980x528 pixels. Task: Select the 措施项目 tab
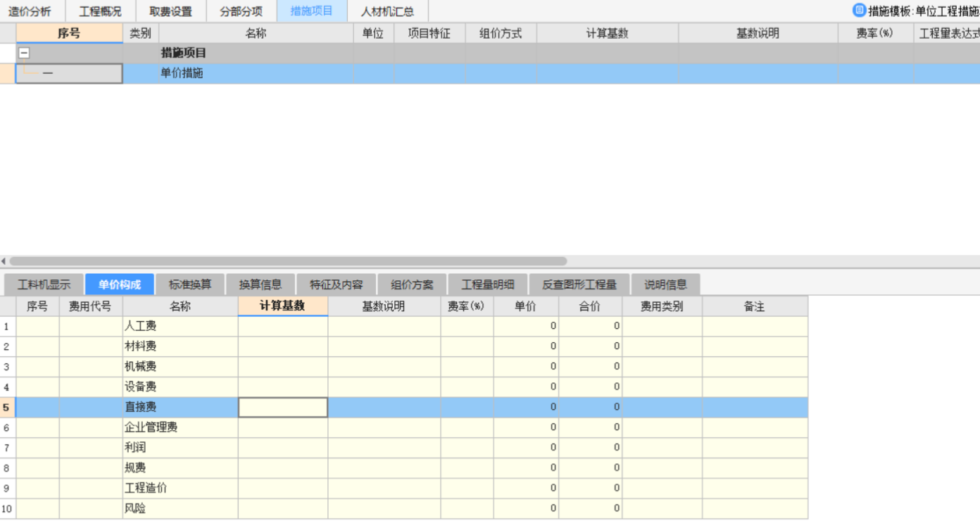311,11
